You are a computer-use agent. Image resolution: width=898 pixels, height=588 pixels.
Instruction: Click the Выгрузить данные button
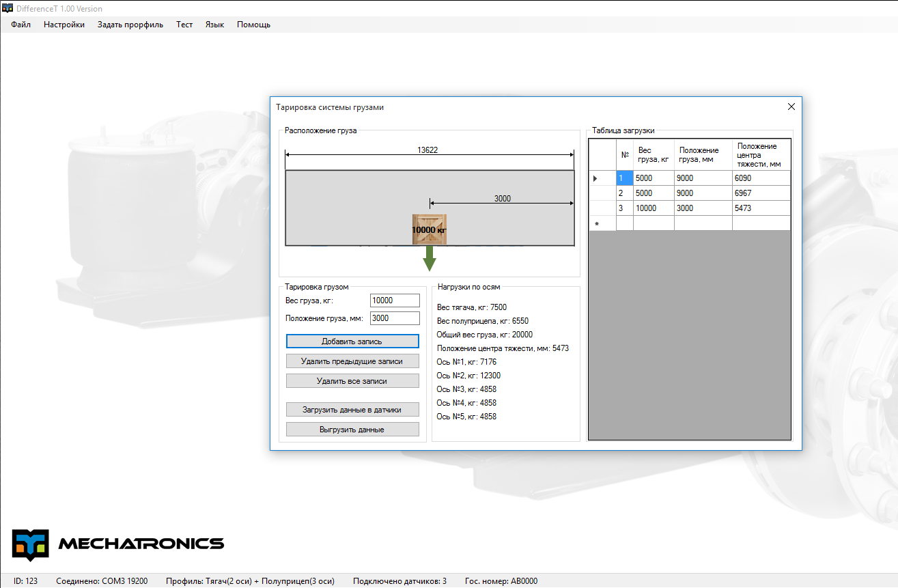[x=352, y=430]
